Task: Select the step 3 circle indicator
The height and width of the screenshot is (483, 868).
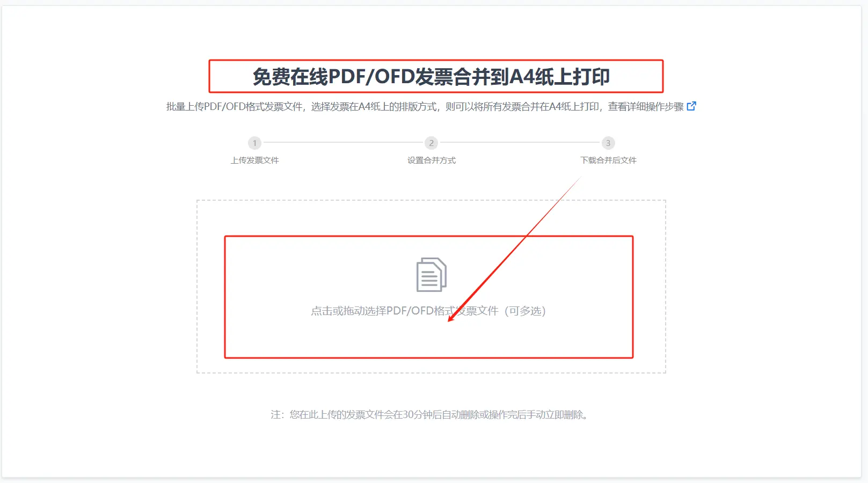Action: [608, 143]
